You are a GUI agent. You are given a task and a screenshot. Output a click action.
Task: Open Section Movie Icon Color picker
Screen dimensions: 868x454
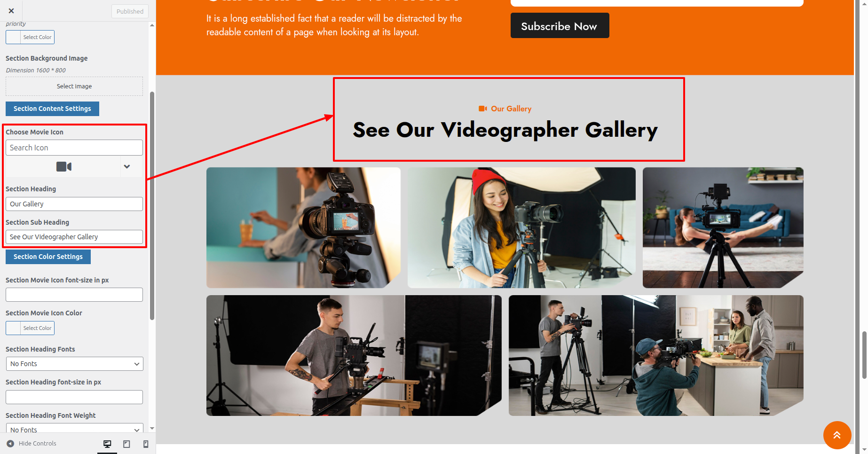(30, 328)
